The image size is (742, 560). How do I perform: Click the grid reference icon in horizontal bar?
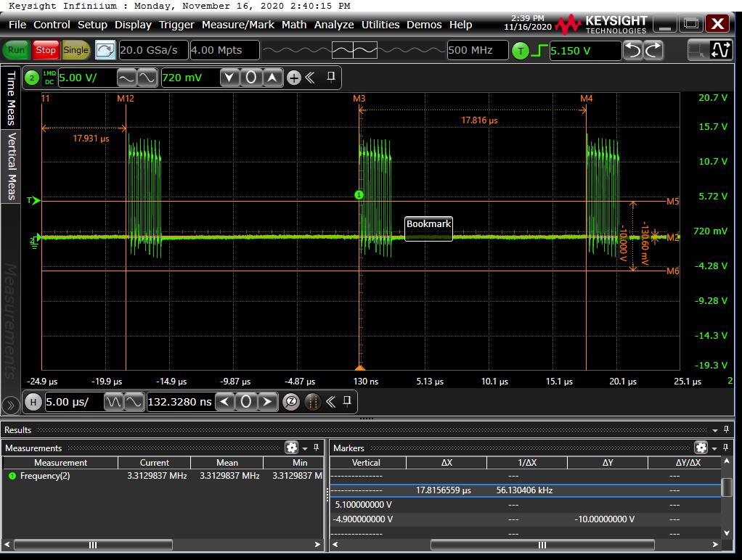tap(312, 403)
